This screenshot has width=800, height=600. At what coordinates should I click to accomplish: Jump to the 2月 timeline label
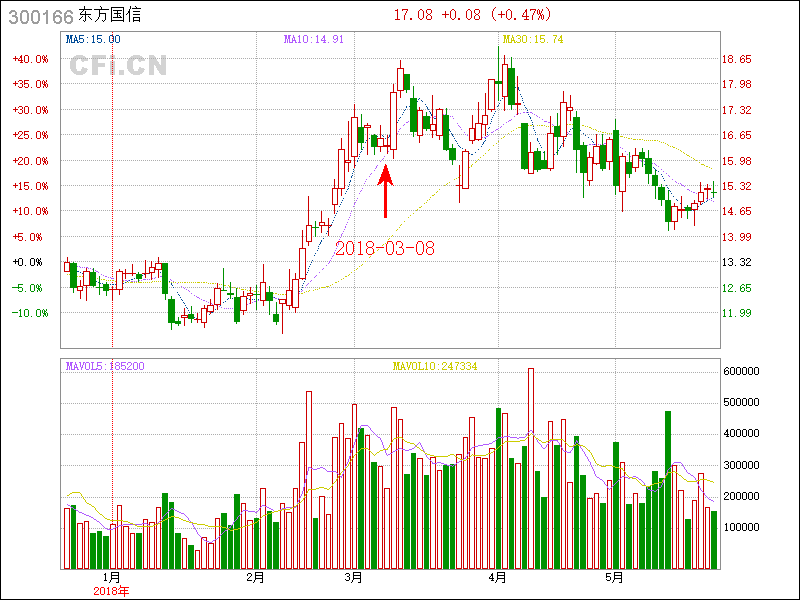point(255,578)
